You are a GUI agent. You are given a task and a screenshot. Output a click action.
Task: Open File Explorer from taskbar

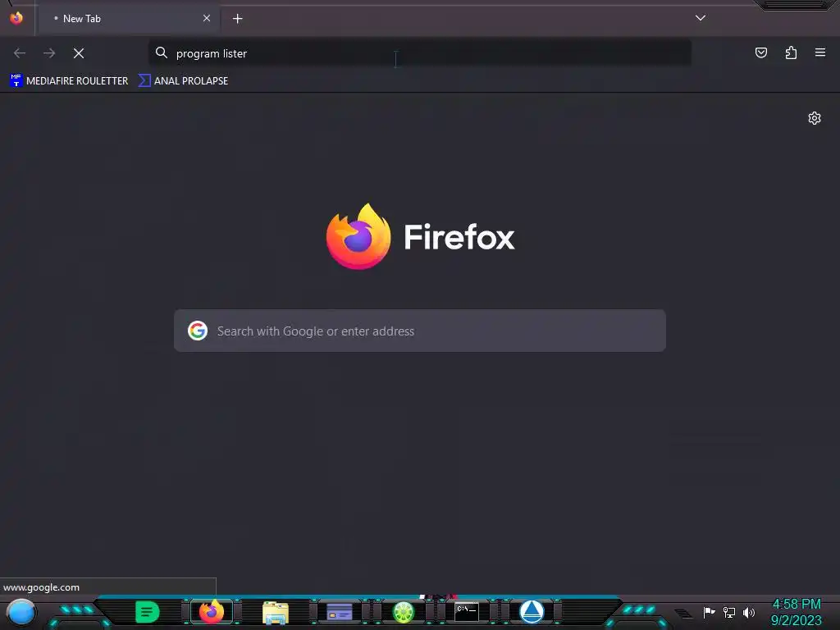[276, 612]
